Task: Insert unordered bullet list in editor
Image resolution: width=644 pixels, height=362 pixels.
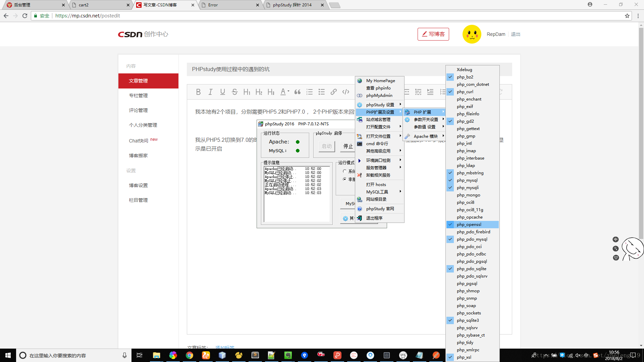Action: click(321, 92)
